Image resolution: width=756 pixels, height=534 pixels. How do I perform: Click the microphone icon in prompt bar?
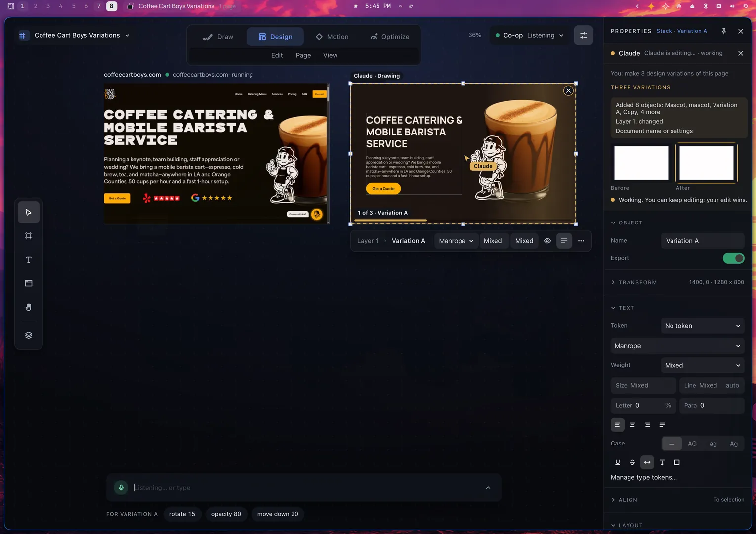tap(121, 488)
